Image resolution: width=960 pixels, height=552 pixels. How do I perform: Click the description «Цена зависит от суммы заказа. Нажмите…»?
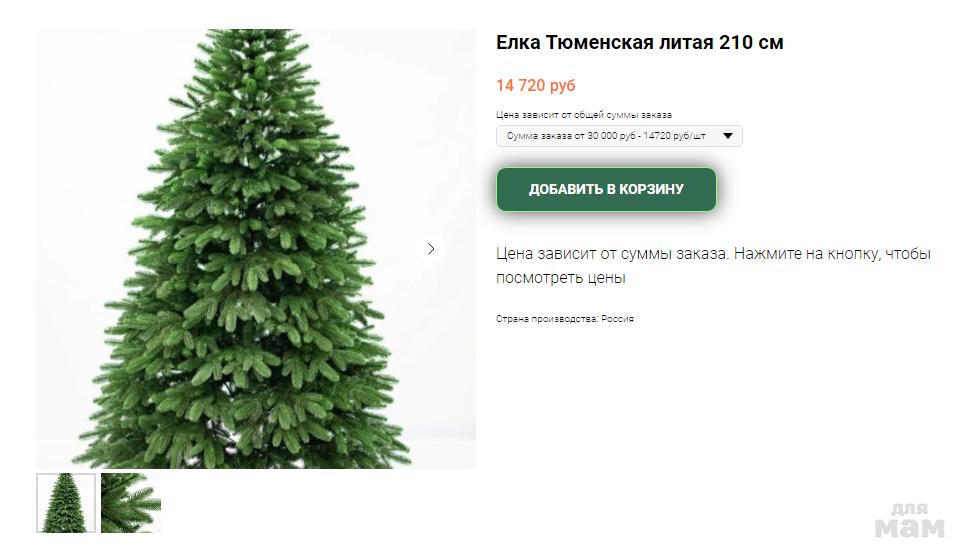(713, 266)
